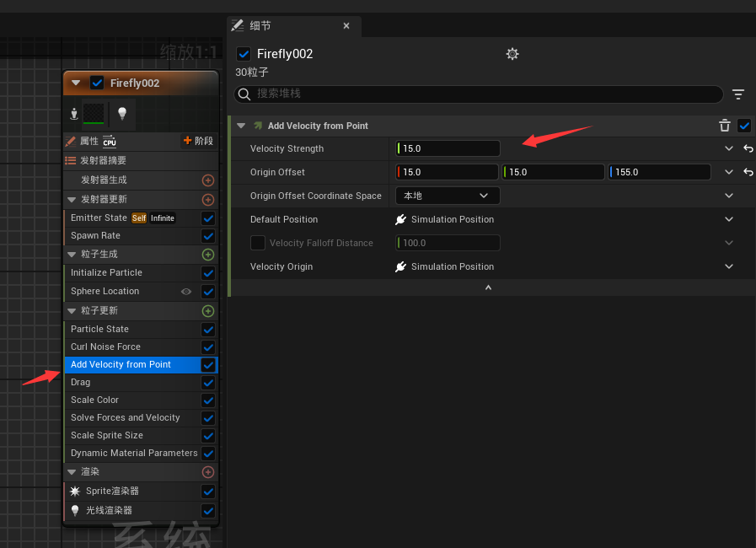This screenshot has height=548, width=756.
Task: Open the gear settings icon beside Firefly002
Action: tap(512, 54)
